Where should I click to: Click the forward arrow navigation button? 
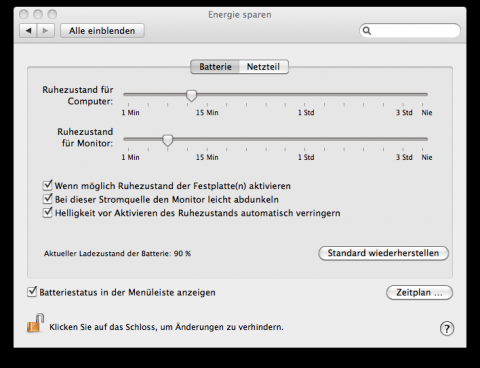tap(46, 31)
